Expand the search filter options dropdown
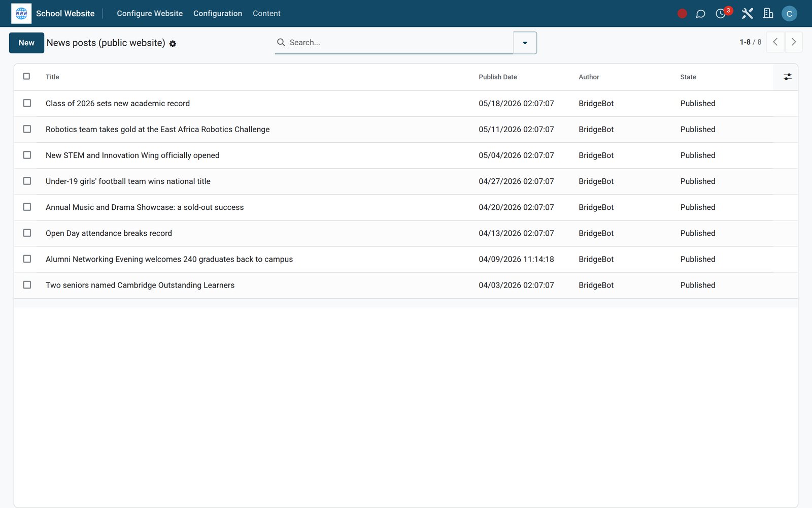Viewport: 812px width, 508px height. click(x=525, y=43)
